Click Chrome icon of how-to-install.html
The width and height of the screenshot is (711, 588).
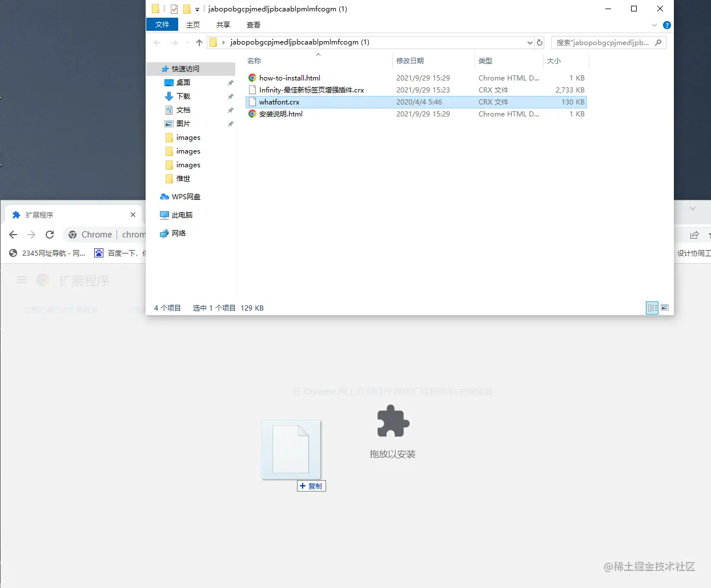click(252, 78)
